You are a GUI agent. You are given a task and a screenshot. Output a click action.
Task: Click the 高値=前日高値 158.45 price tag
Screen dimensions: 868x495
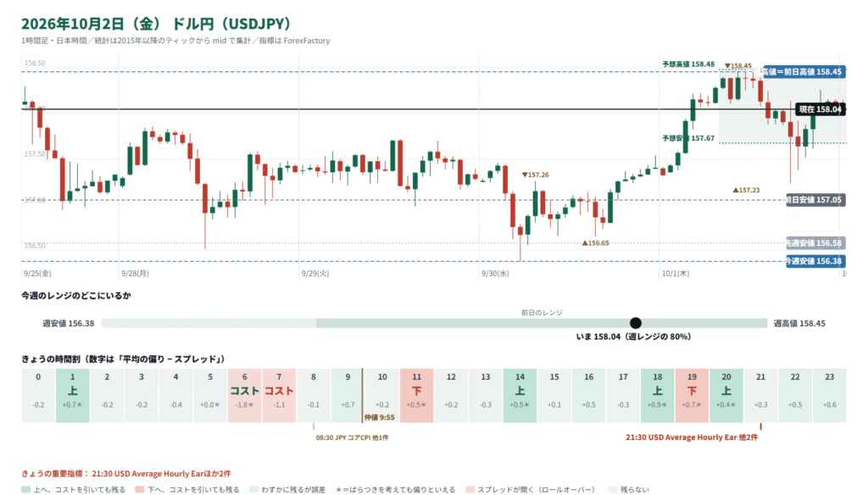pyautogui.click(x=804, y=71)
